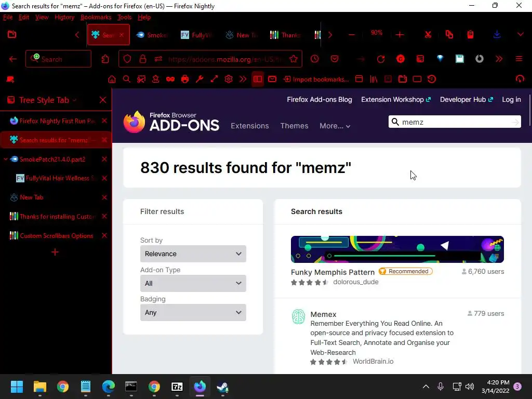Open the Add-on Type dropdown

coord(193,283)
